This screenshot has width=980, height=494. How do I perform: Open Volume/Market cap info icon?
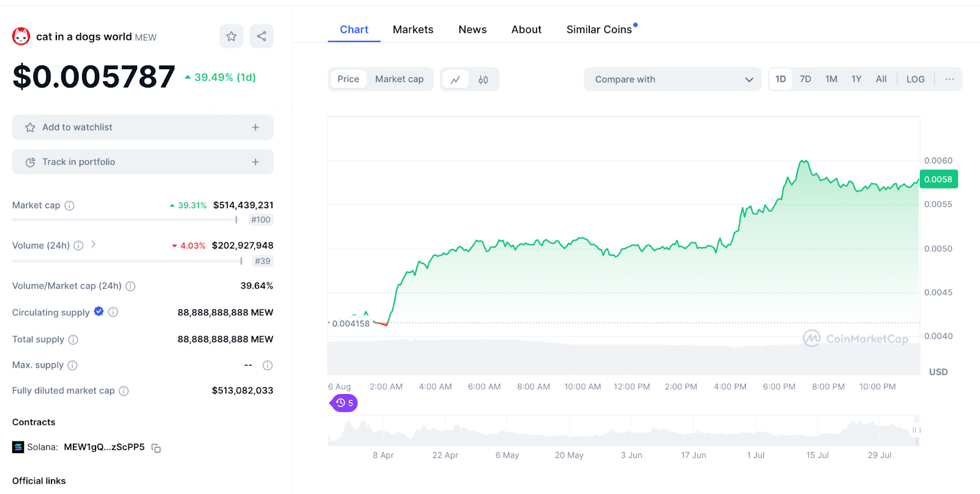tap(130, 286)
